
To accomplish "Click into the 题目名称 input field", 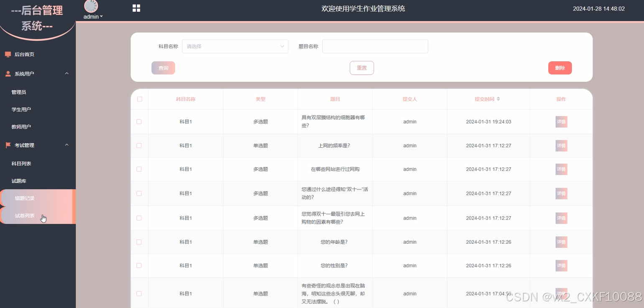I will [x=375, y=46].
